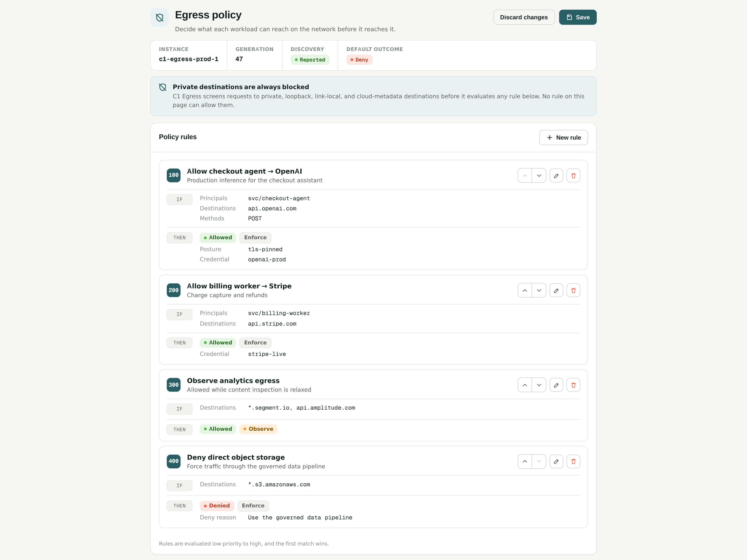
Task: Click the POST method value
Action: click(255, 219)
